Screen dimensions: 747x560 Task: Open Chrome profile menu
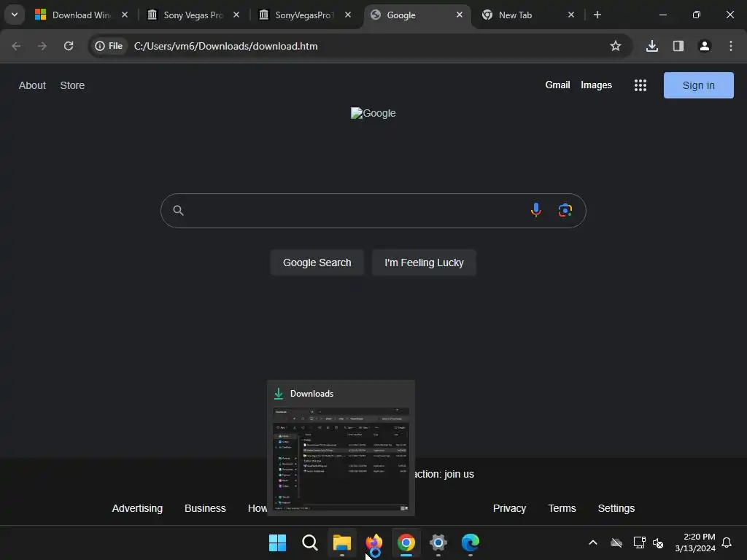click(705, 46)
